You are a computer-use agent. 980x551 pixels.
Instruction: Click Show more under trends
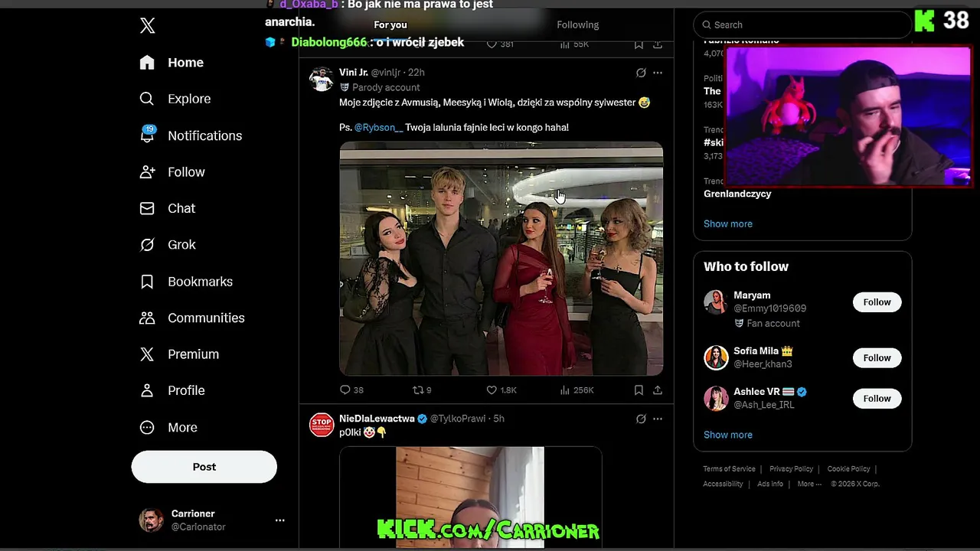(728, 223)
